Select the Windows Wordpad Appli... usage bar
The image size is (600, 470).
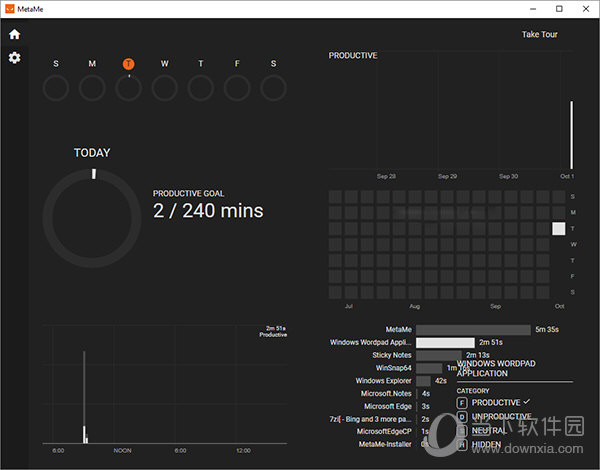pyautogui.click(x=445, y=343)
